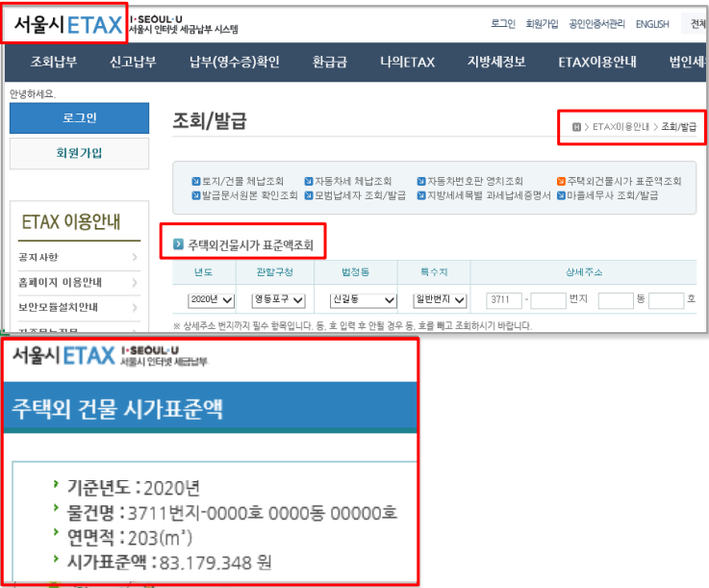The image size is (709, 588).
Task: Open the 환급금 menu
Action: coord(330,62)
